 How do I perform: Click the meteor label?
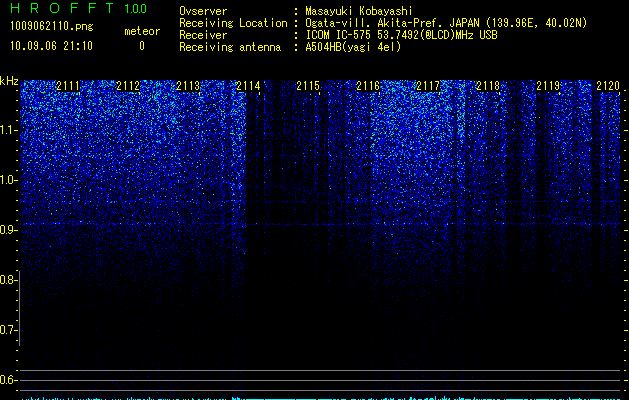click(x=142, y=31)
